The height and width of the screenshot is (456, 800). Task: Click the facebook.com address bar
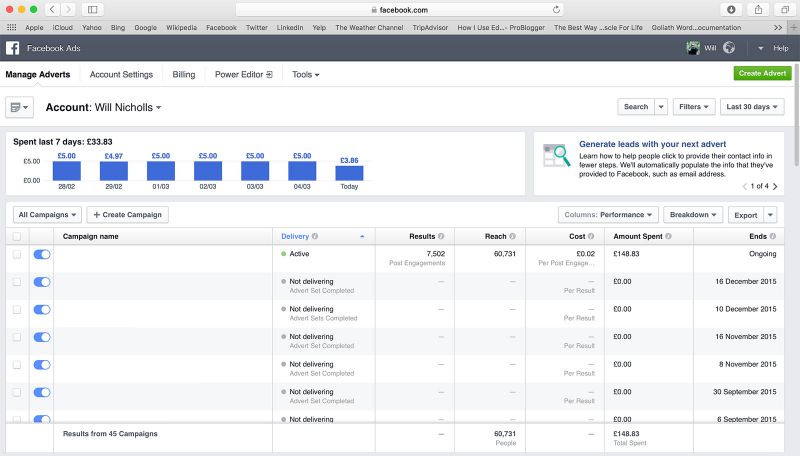[400, 9]
